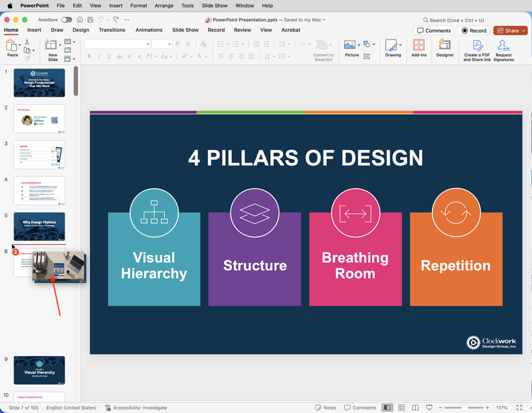Switch to slide sorter grid view
Screen dimensions: 532x413
tap(402, 408)
